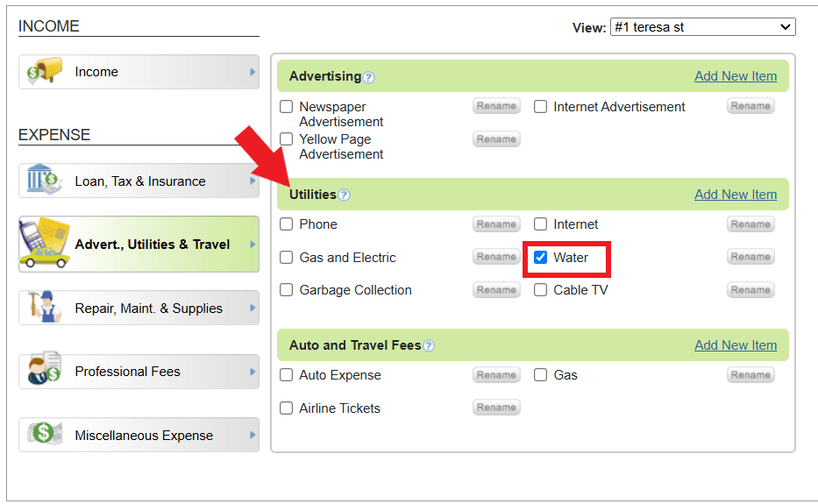Rename the Phone utility item
Viewport: 818px width, 504px height.
496,224
